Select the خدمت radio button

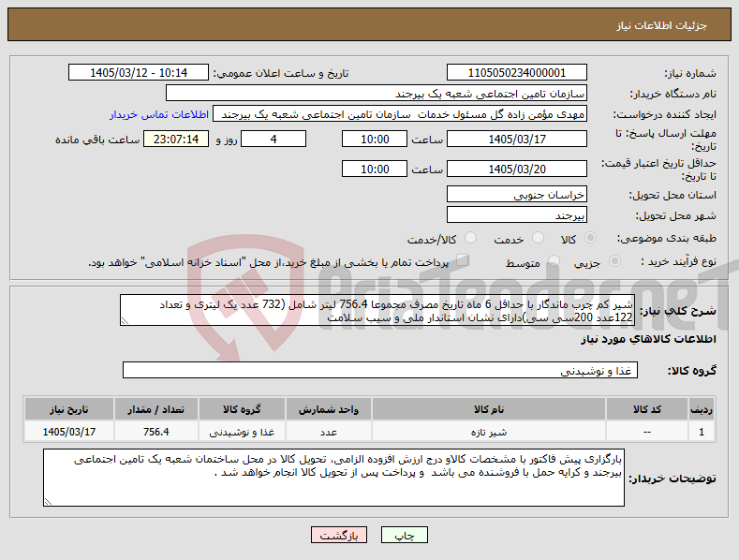click(538, 238)
